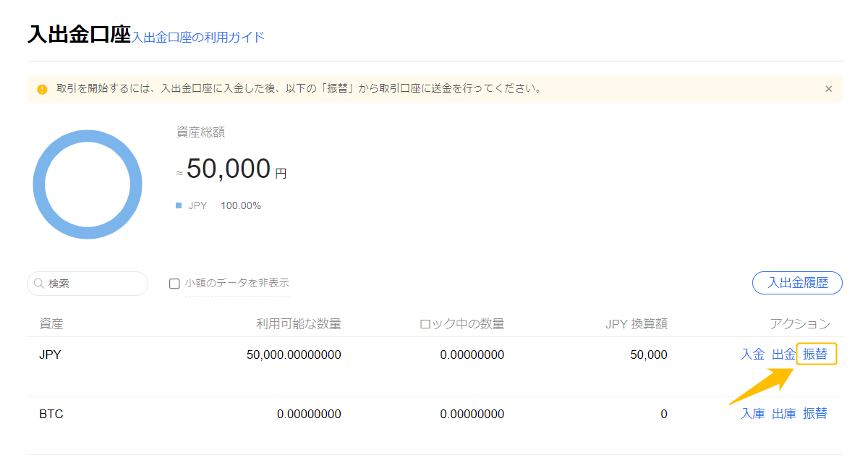This screenshot has height=463, width=868.
Task: Click the アクション column header
Action: (800, 323)
